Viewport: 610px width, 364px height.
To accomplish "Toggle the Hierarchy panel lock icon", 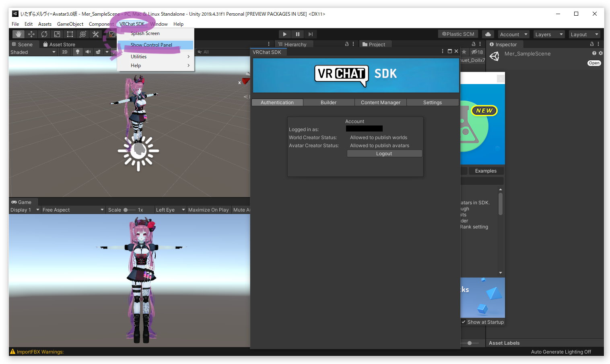I will pos(347,44).
